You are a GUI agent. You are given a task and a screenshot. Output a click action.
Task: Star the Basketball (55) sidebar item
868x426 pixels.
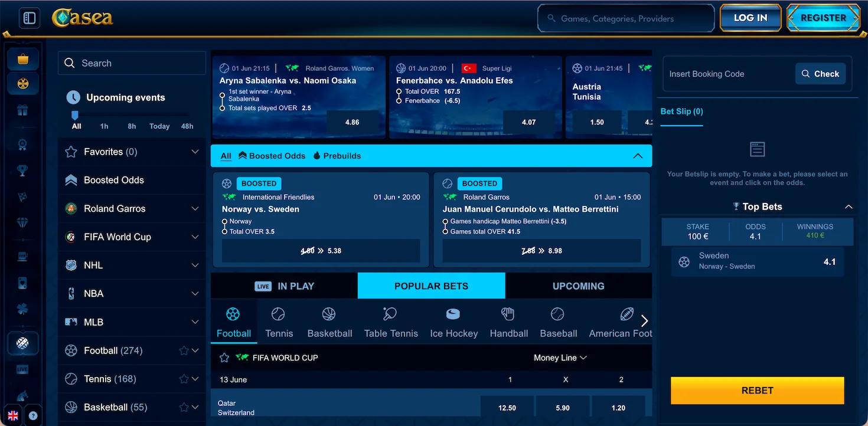click(184, 407)
